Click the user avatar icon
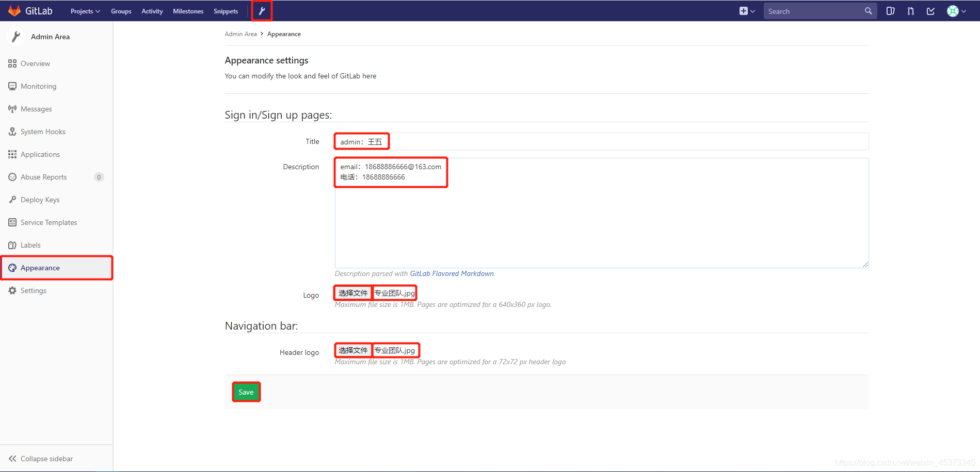980x472 pixels. (953, 11)
